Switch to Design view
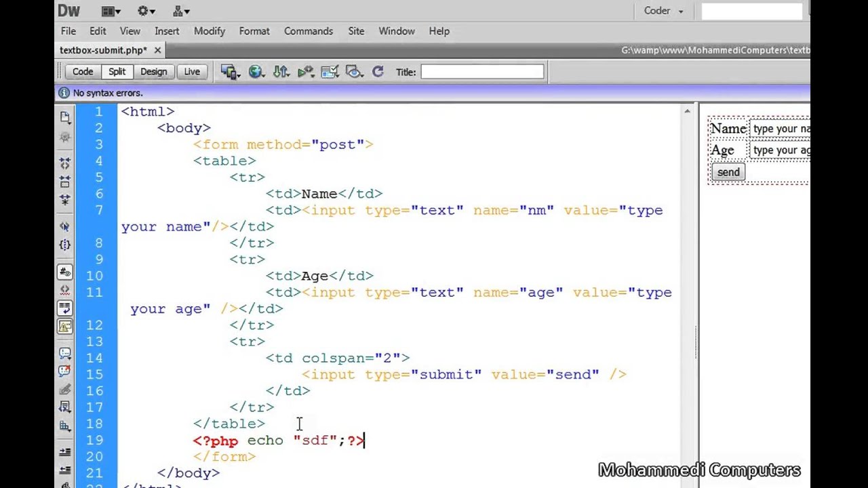Viewport: 868px width, 488px height. (154, 72)
